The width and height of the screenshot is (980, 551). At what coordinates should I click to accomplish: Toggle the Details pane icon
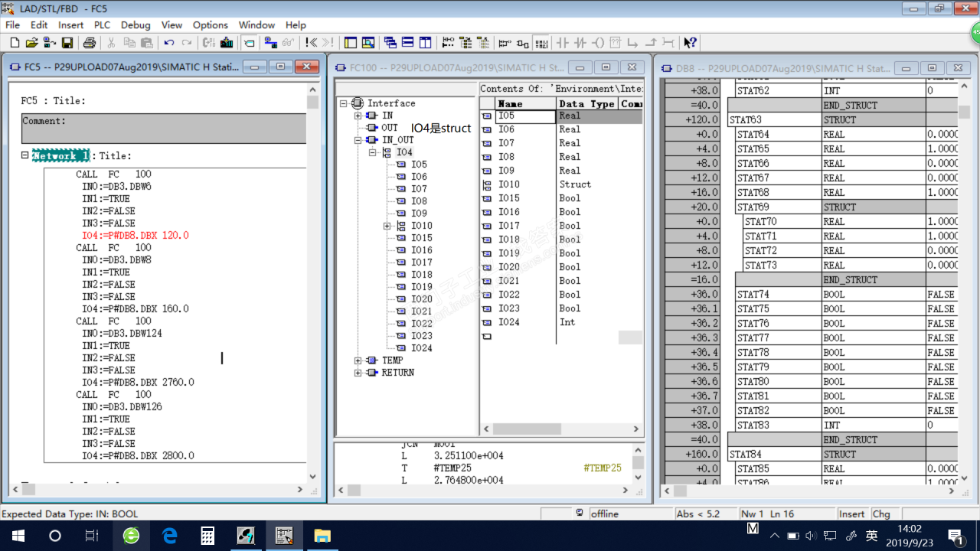(x=368, y=43)
